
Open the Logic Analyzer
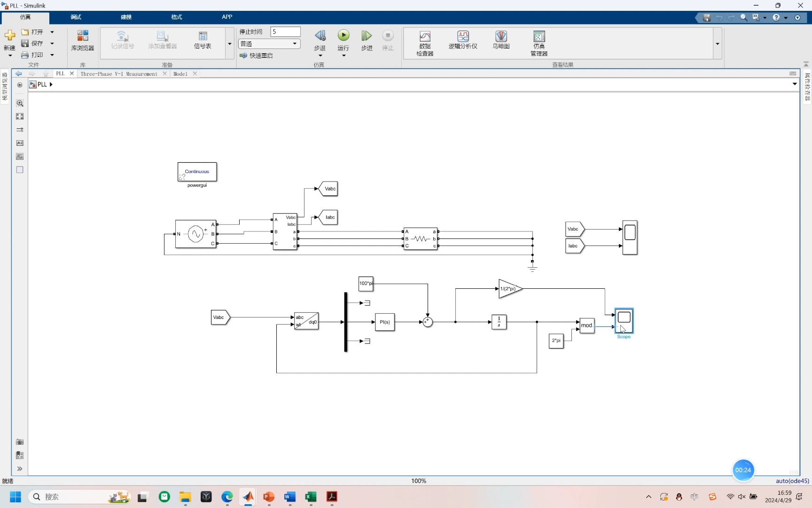click(x=463, y=40)
